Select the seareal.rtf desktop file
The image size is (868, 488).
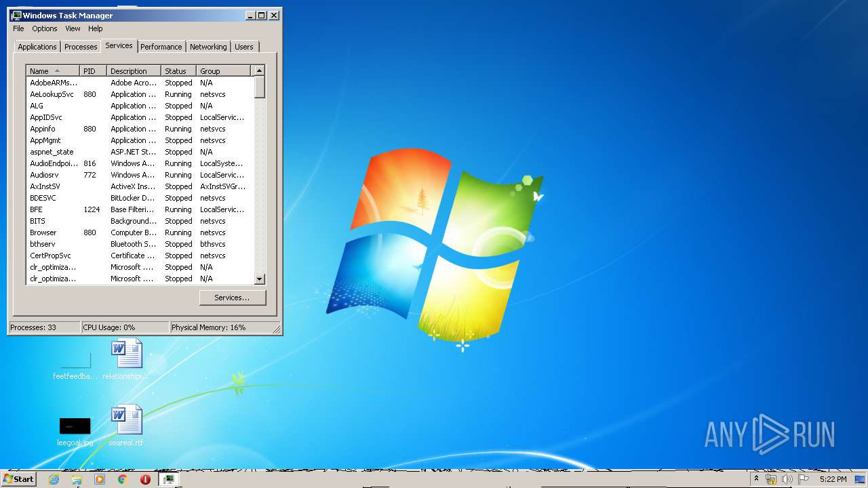click(126, 426)
